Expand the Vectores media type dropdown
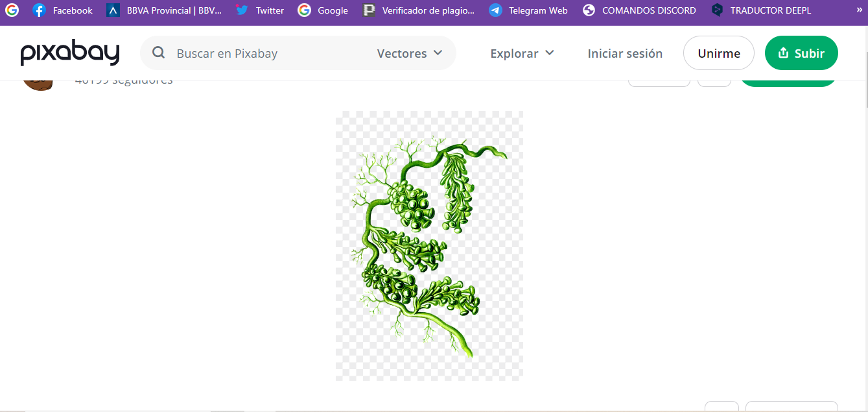The width and height of the screenshot is (868, 412). point(410,53)
